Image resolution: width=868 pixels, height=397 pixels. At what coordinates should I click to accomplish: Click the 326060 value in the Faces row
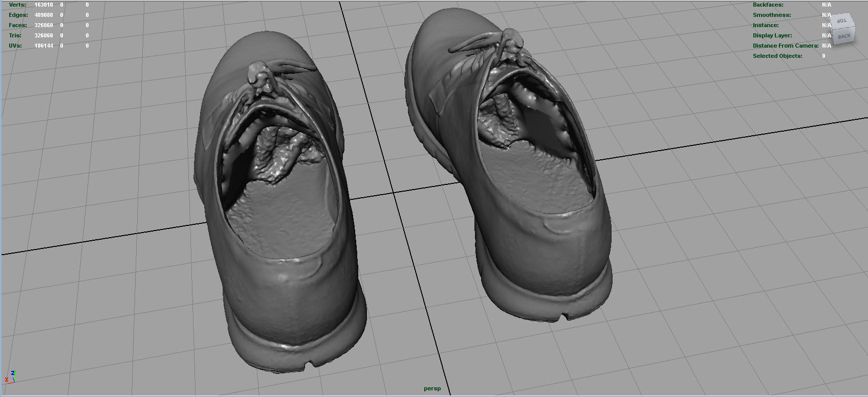point(44,25)
